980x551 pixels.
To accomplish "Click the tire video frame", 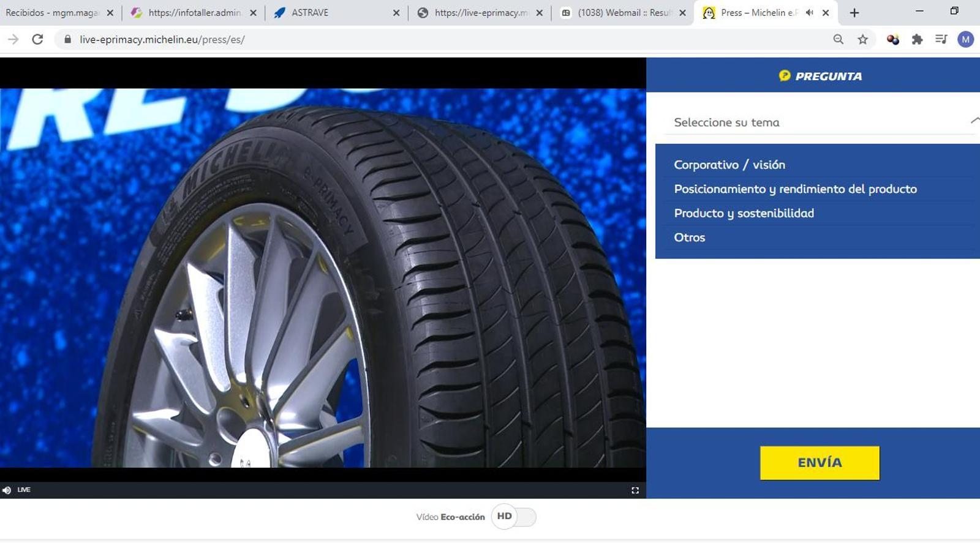I will point(323,278).
